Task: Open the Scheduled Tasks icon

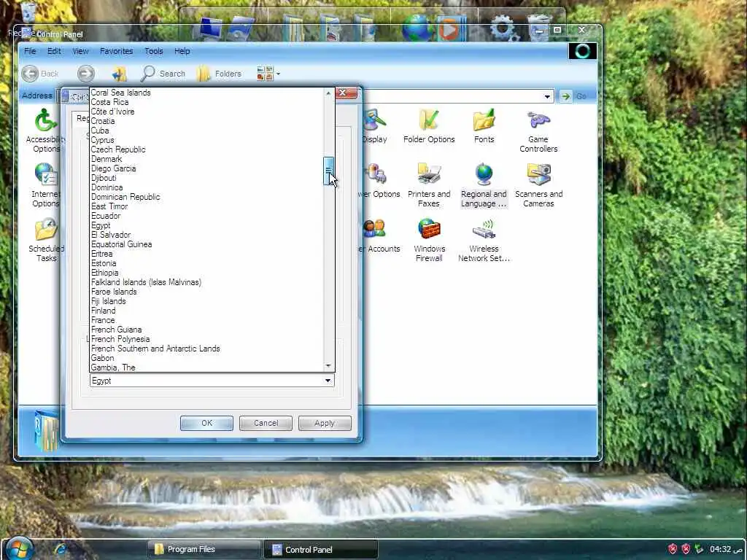Action: coord(46,239)
